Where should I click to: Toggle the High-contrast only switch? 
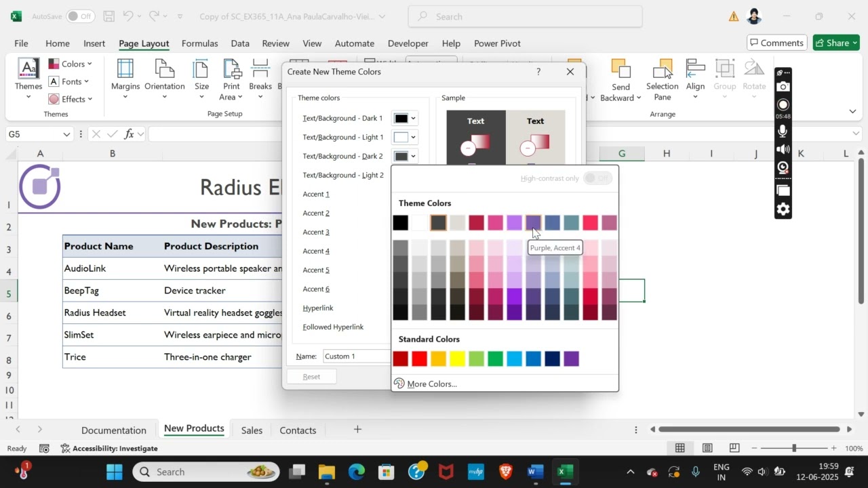[597, 178]
